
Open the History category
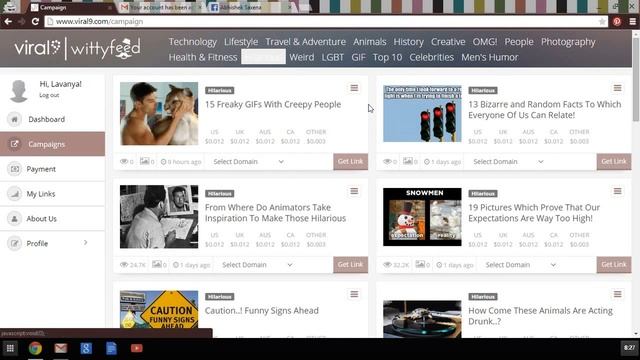408,42
